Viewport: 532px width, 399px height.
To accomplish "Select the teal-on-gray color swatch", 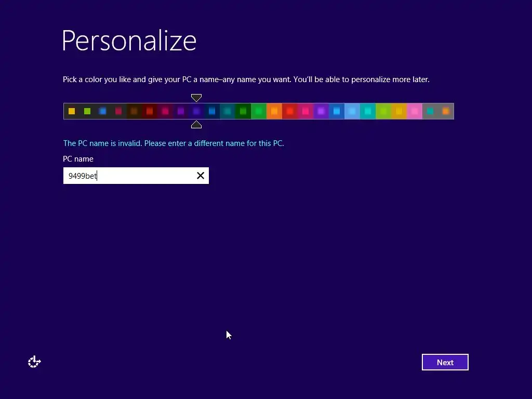I will pyautogui.click(x=430, y=111).
